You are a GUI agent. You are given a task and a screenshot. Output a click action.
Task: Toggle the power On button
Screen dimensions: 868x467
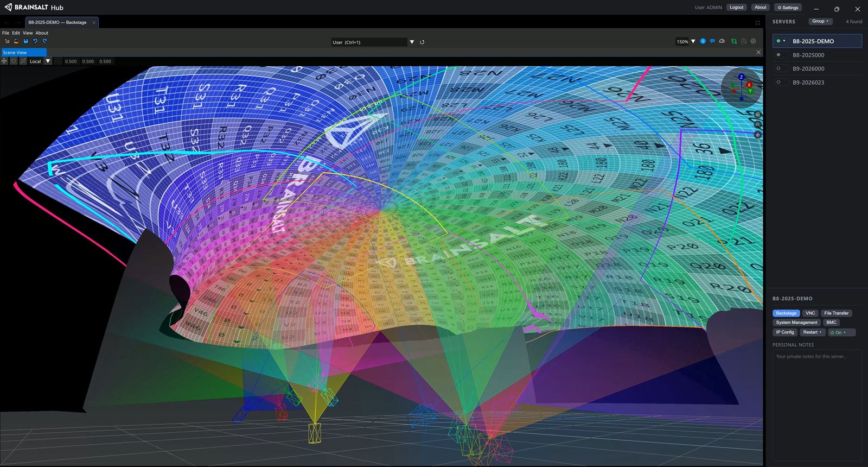point(841,332)
